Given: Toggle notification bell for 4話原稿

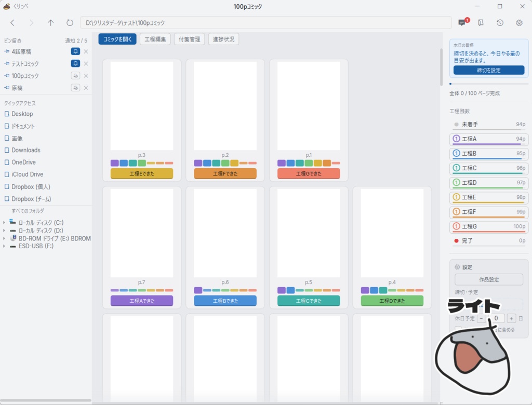Looking at the screenshot, I should coord(75,51).
